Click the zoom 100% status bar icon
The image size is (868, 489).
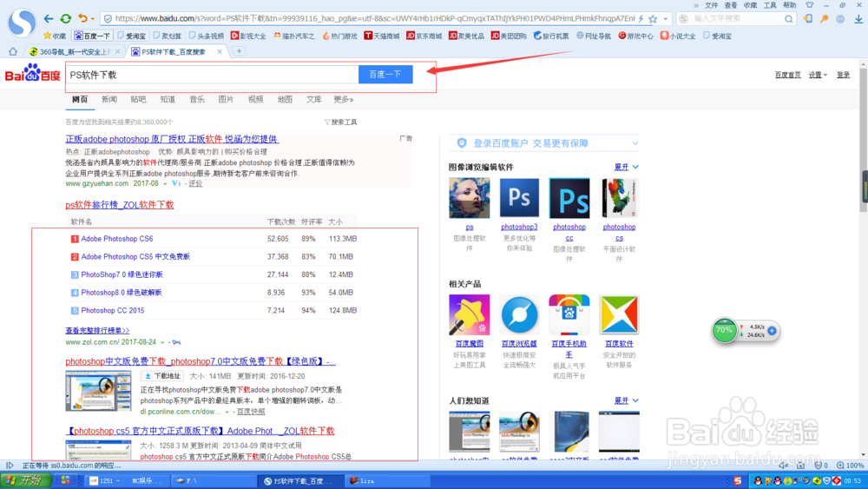point(850,466)
